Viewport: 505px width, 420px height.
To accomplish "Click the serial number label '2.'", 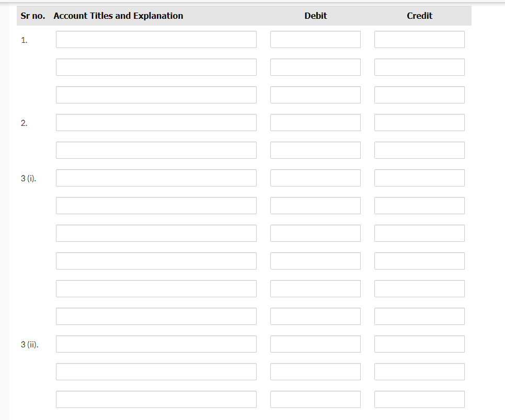I will pyautogui.click(x=24, y=123).
